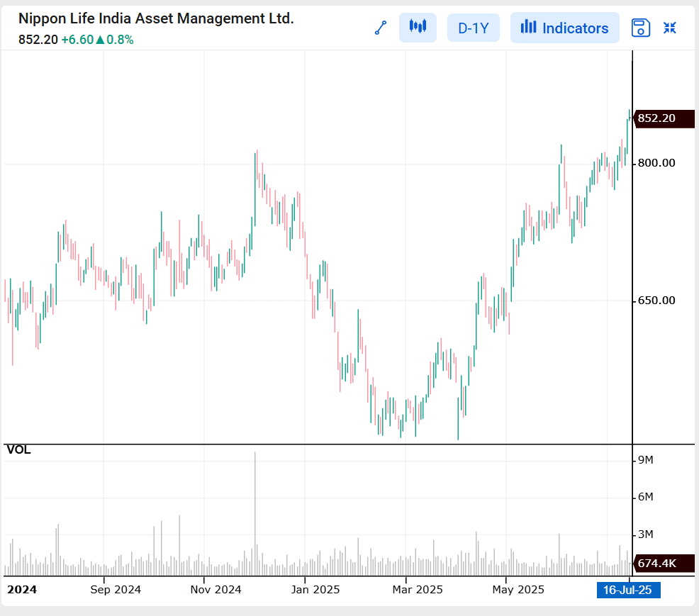
Task: Click the tallest volume spike bar
Action: 255,513
